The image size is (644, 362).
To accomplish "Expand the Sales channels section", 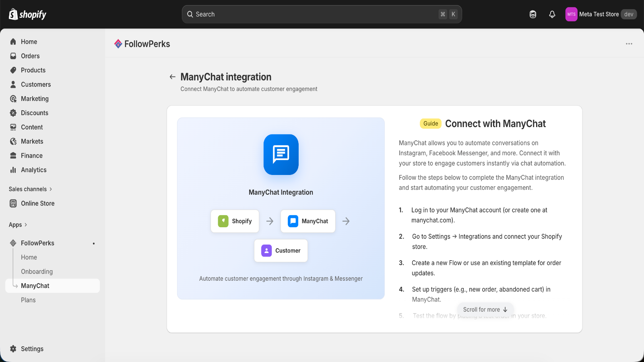I will point(31,189).
